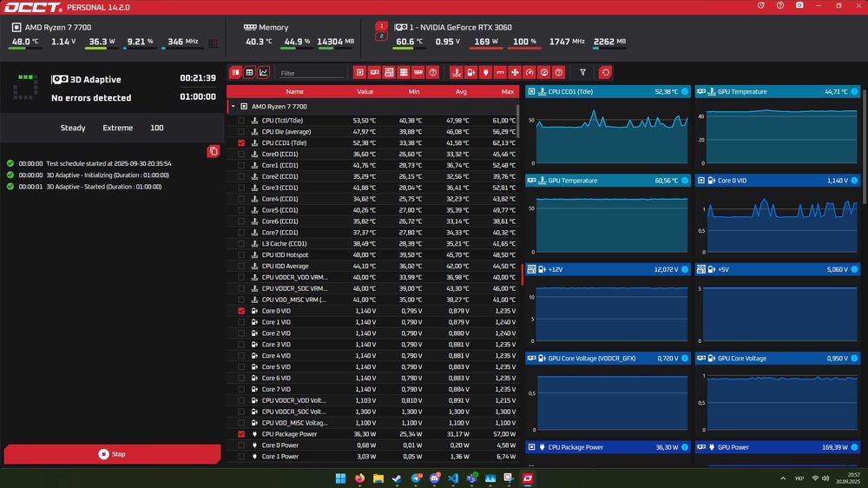Open help from title bar question icon
The width and height of the screenshot is (868, 488).
(780, 5)
